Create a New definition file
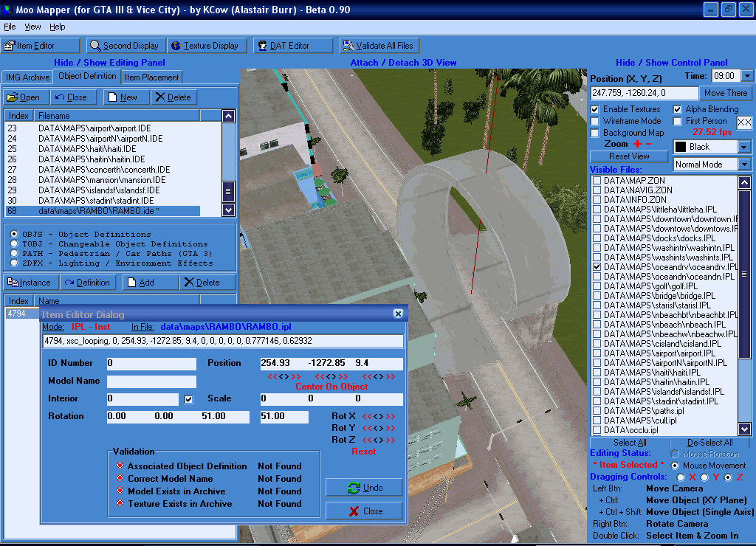 126,97
